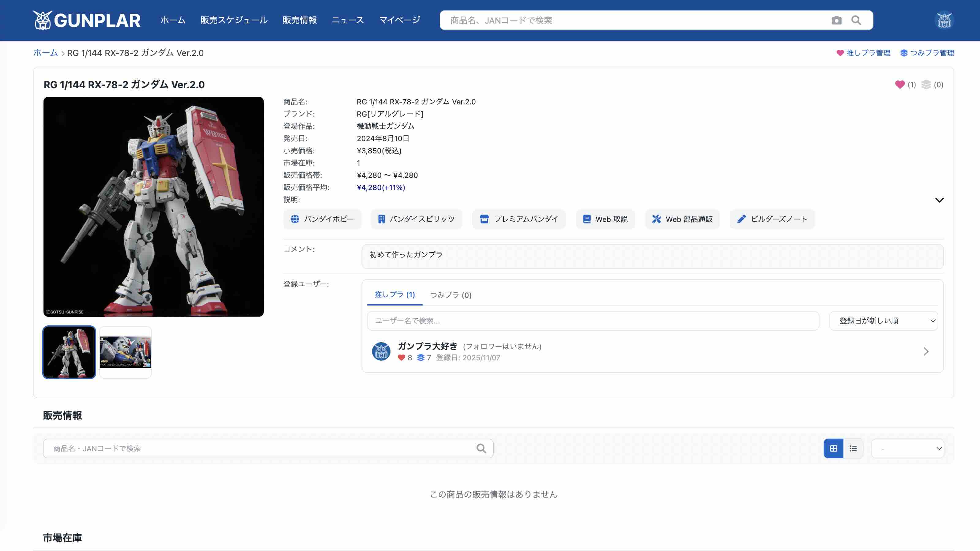Image resolution: width=980 pixels, height=551 pixels.
Task: Open the ビルダーズノート button
Action: 772,219
